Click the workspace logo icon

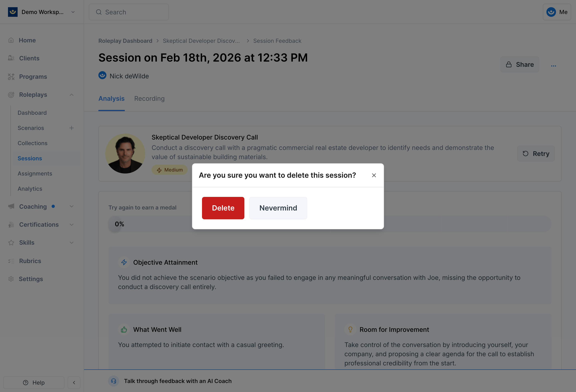13,12
